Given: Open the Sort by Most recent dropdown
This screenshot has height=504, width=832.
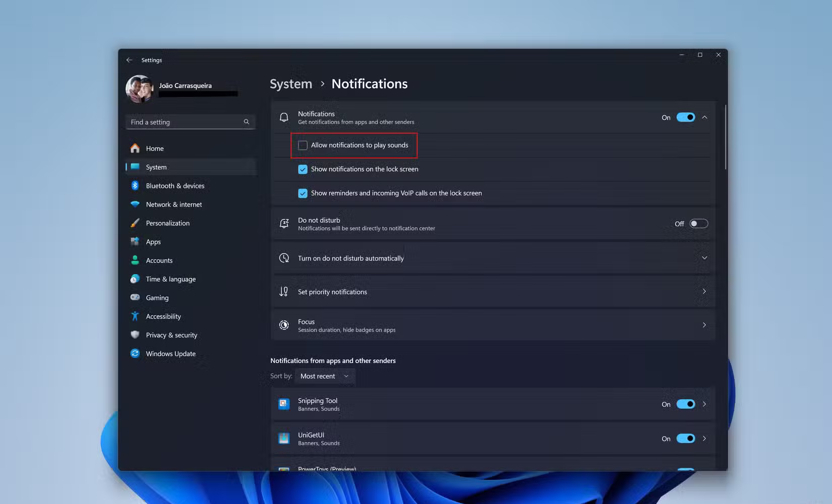Looking at the screenshot, I should (325, 376).
